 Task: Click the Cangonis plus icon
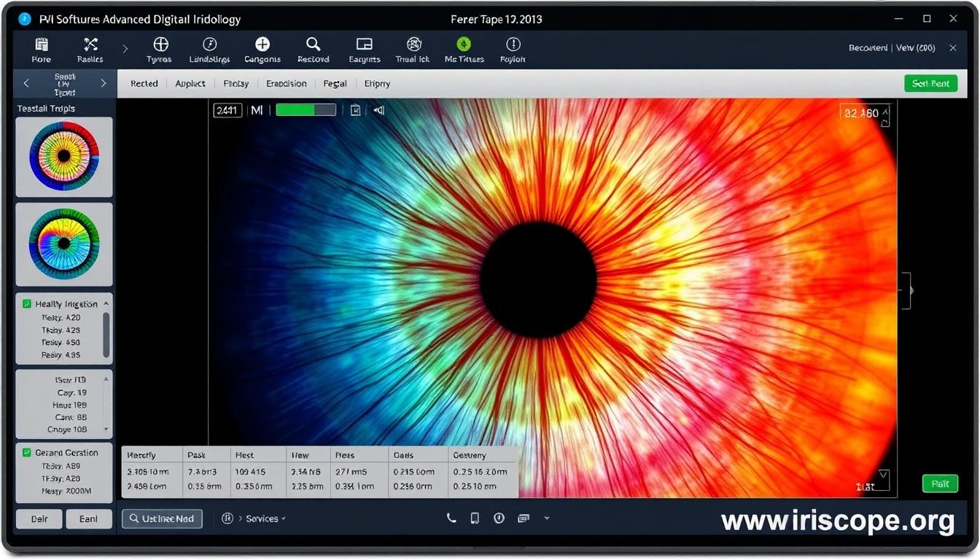point(262,45)
